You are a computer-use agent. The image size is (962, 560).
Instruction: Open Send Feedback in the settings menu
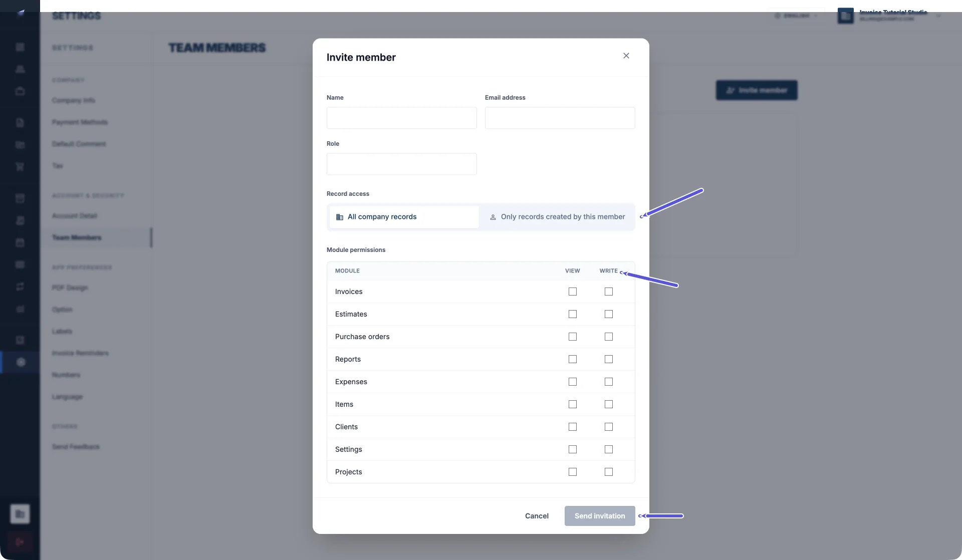[76, 447]
